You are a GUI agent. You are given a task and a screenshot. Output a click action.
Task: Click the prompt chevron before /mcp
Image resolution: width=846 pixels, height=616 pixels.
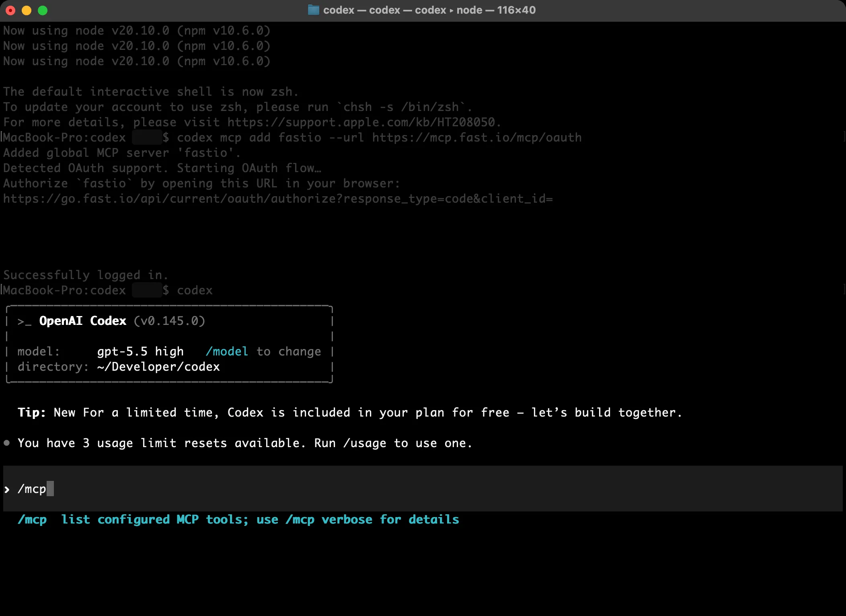pyautogui.click(x=7, y=489)
